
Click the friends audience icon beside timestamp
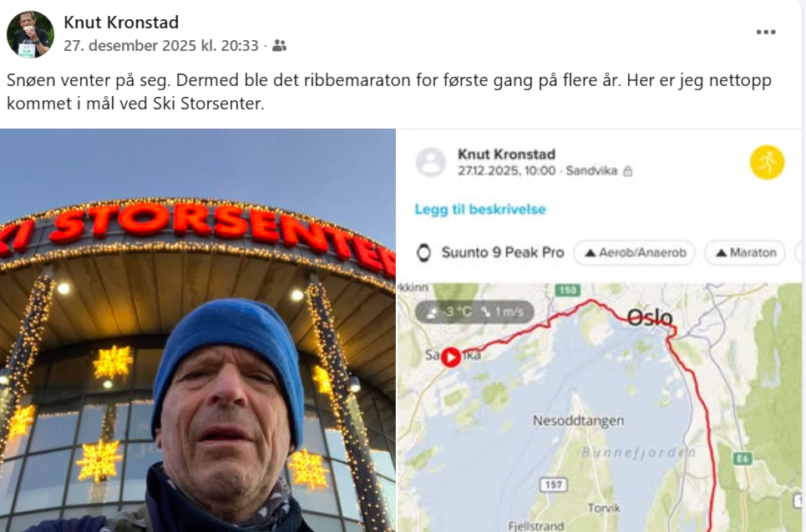[279, 46]
